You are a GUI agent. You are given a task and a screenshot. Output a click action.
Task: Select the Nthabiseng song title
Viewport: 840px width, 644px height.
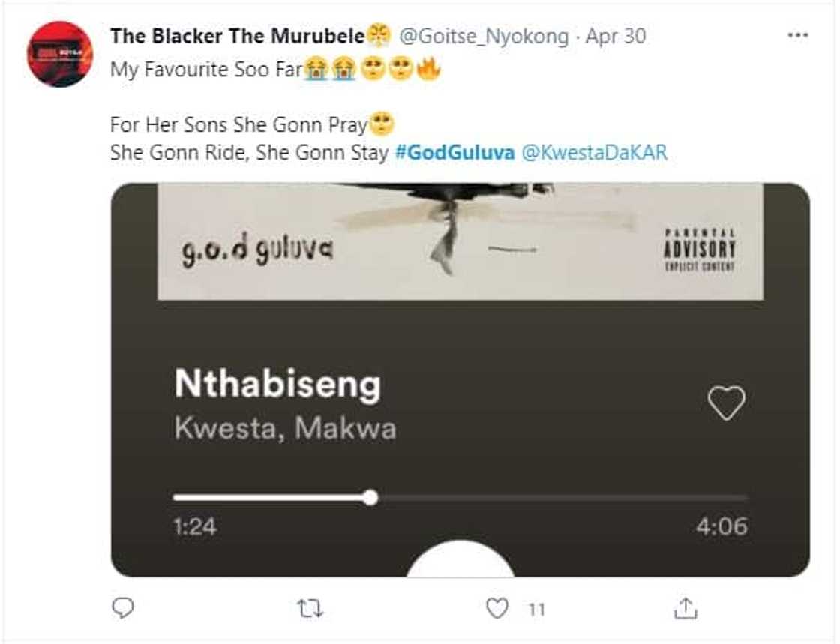coord(277,385)
